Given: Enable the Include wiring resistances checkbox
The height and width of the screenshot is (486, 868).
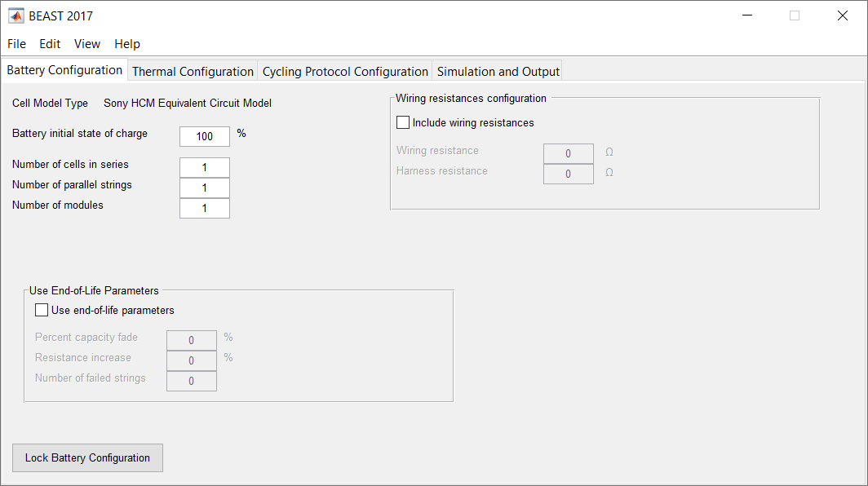Looking at the screenshot, I should [x=403, y=121].
